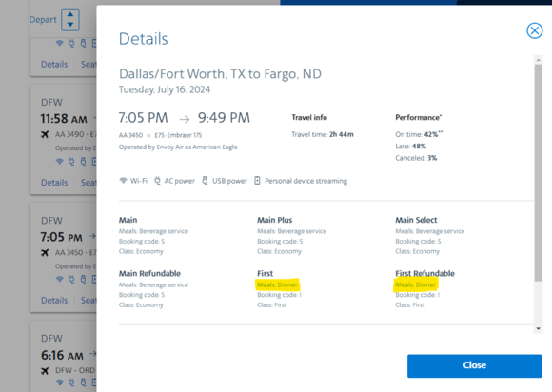Click airplane icon beside AA 3450 in list
The image size is (552, 392).
pos(45,253)
